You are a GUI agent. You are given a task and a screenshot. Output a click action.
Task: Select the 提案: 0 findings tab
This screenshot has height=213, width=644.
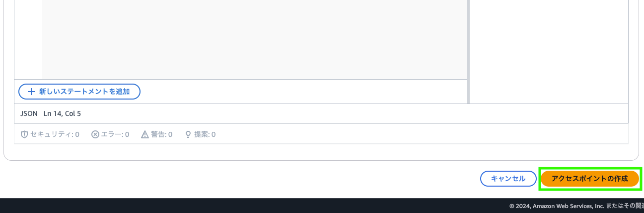tap(200, 134)
